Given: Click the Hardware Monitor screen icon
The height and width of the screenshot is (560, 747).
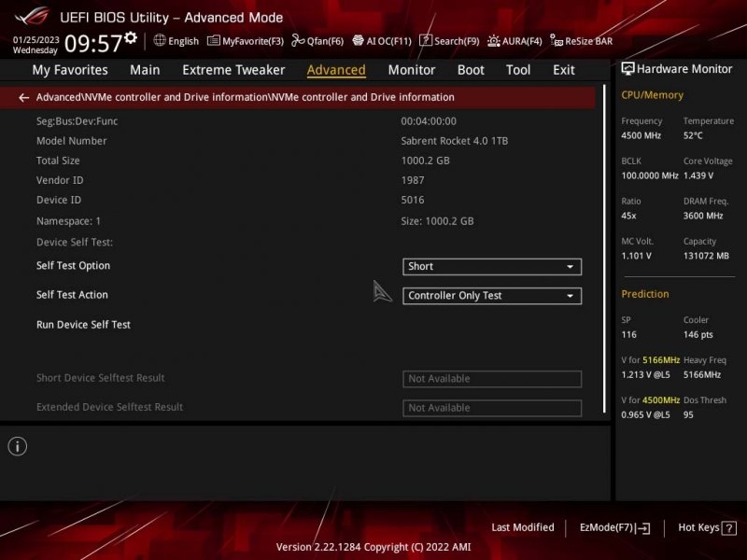Looking at the screenshot, I should point(627,69).
